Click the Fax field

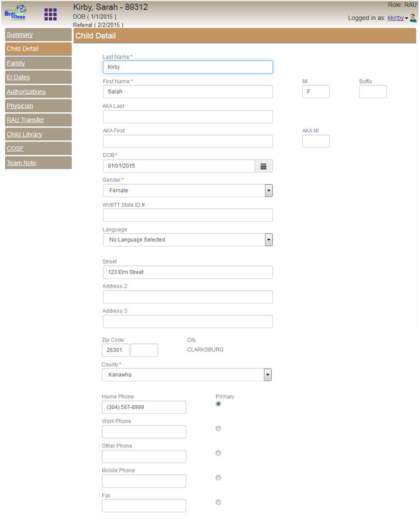tap(144, 506)
